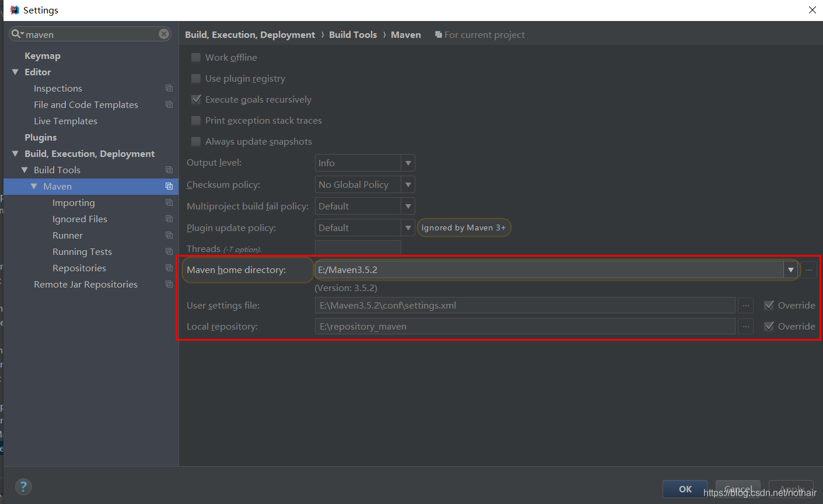Click Local repository path field
Screen dimensions: 823x504
tap(525, 326)
